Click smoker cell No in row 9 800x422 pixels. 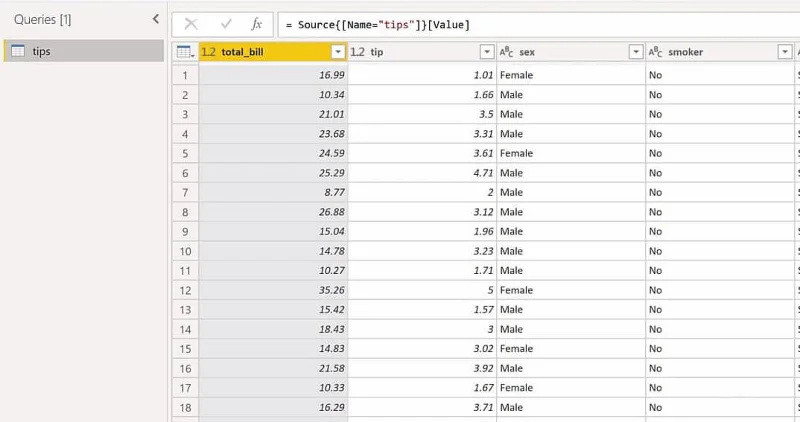[720, 232]
